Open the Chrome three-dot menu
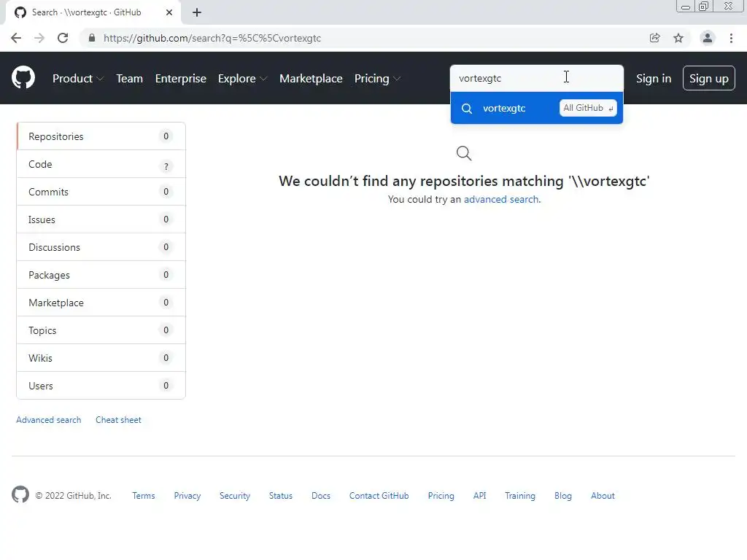Viewport: 747px width, 560px height. [x=731, y=38]
